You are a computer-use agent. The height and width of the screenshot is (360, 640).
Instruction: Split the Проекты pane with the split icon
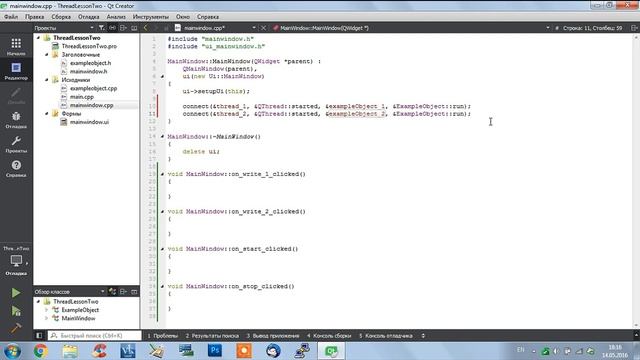(x=123, y=28)
